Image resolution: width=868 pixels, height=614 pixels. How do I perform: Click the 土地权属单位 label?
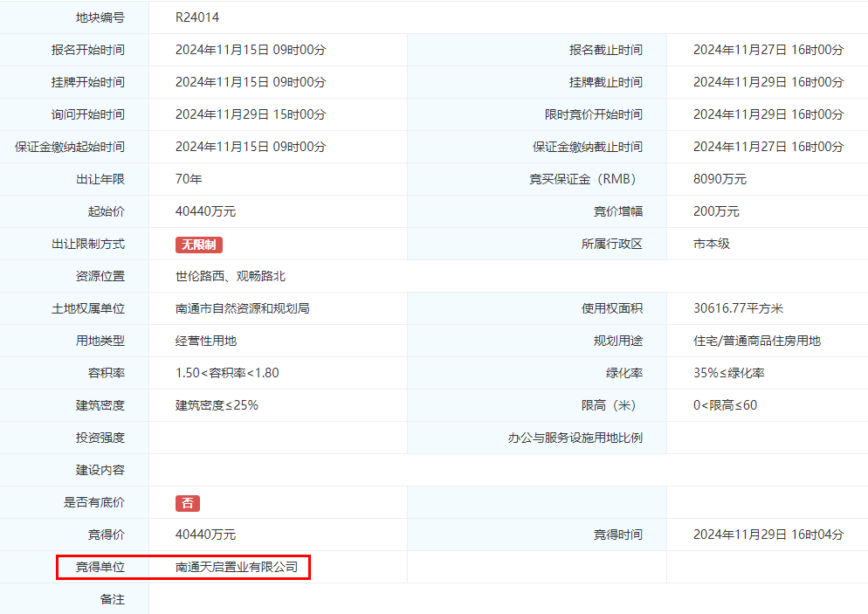point(88,309)
